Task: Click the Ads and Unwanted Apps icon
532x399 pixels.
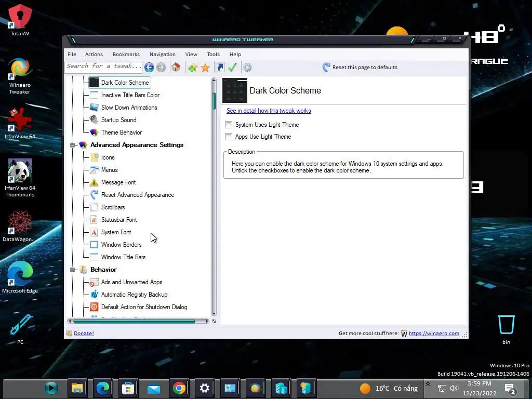Action: tap(94, 282)
